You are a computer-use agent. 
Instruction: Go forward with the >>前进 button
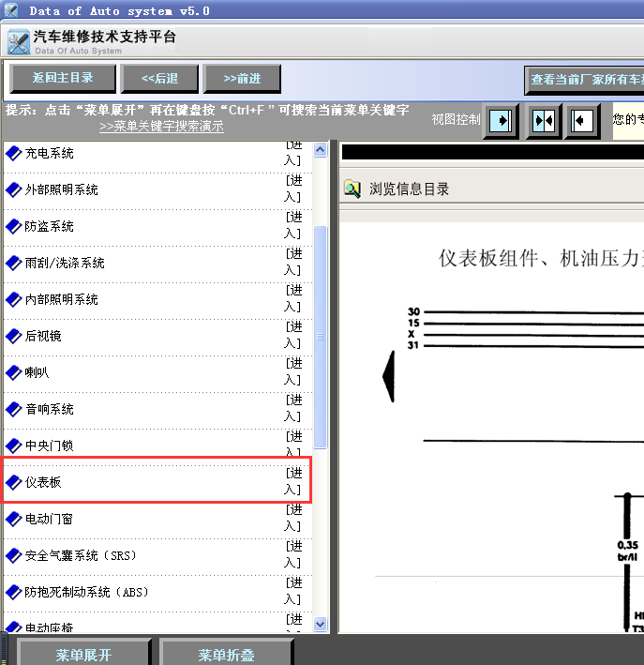tap(243, 79)
